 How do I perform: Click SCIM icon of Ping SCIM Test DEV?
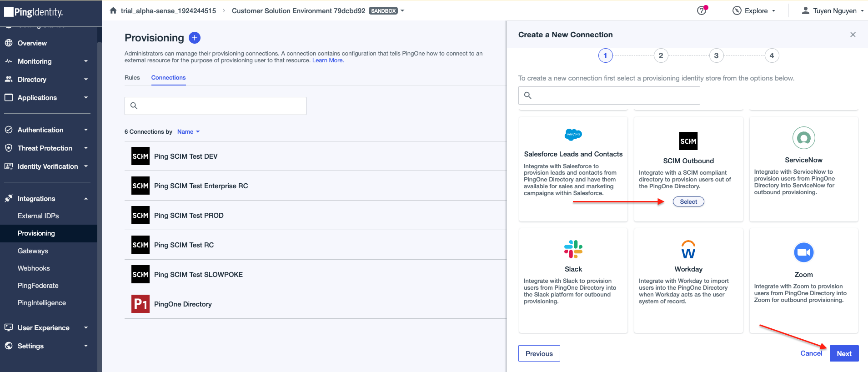140,156
